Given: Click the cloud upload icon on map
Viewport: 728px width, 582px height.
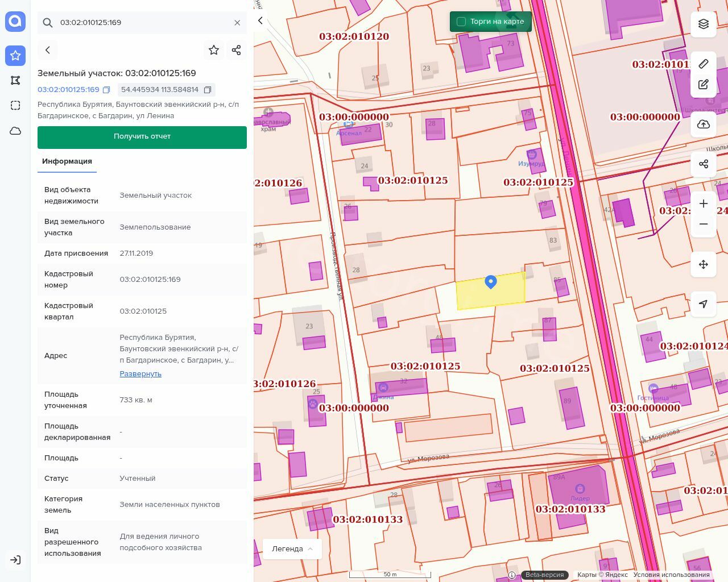Looking at the screenshot, I should click(704, 124).
